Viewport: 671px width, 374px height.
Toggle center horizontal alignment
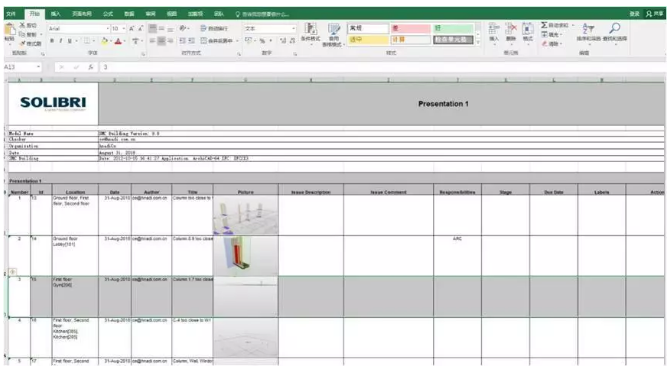tap(161, 41)
